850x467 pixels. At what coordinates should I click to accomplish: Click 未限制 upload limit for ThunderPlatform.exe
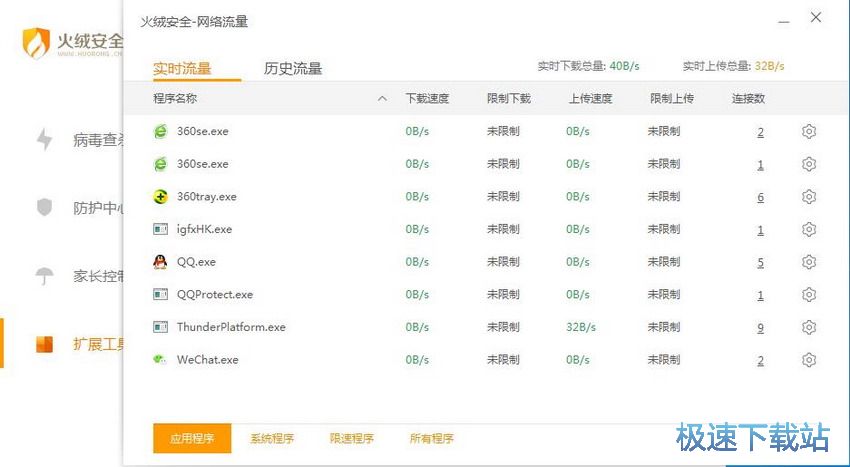(x=664, y=327)
